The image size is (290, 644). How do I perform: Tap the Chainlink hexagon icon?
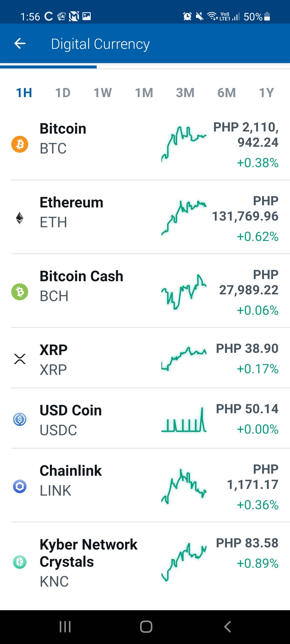(x=20, y=486)
